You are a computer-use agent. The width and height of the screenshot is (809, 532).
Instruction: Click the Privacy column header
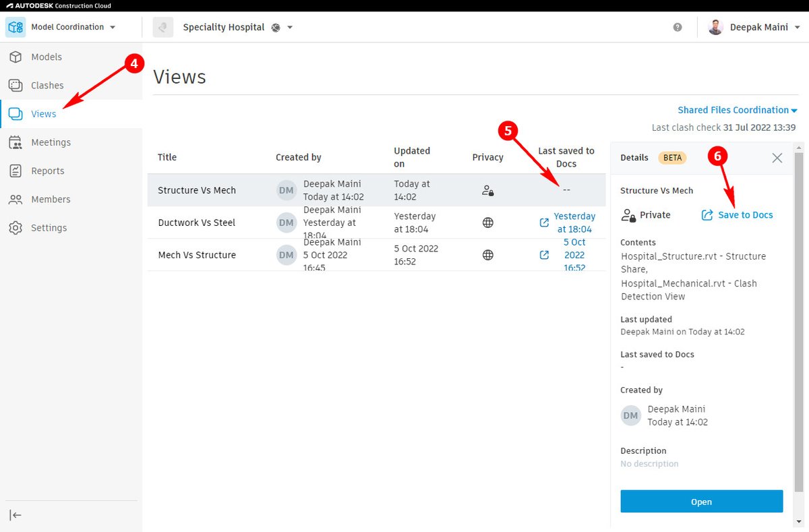(x=487, y=157)
